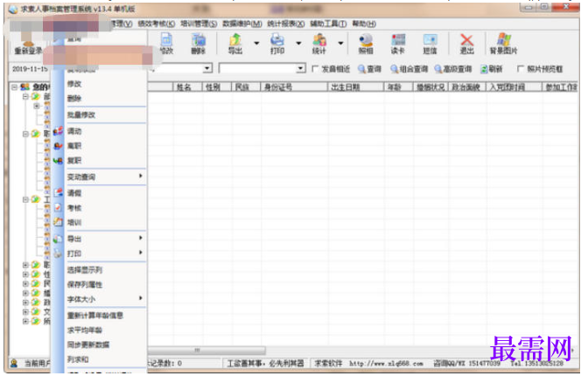The height and width of the screenshot is (376, 588).
Task: Tick the 照片预览框 checkbox
Action: tap(521, 68)
